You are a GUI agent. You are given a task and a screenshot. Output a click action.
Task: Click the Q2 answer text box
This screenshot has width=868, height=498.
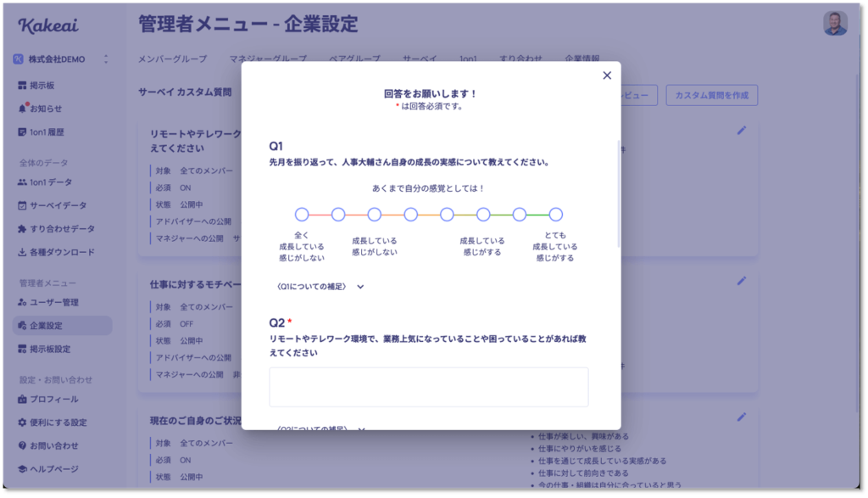pyautogui.click(x=428, y=387)
